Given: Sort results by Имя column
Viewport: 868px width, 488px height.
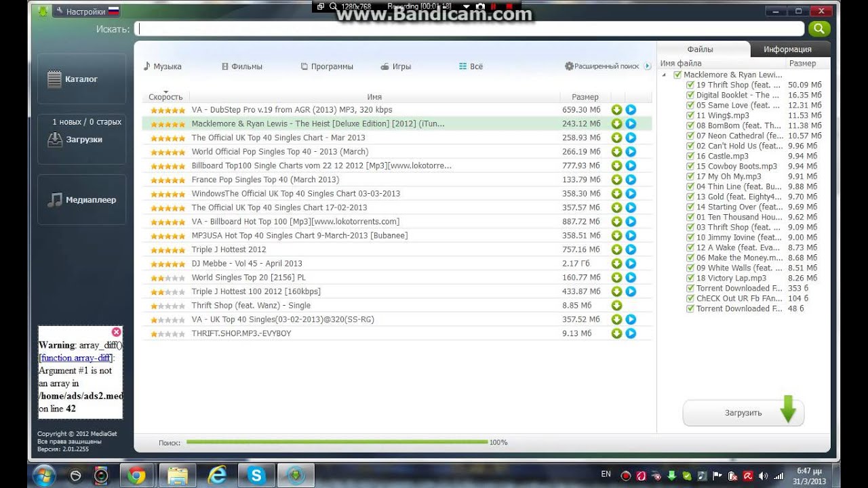Looking at the screenshot, I should coord(374,97).
